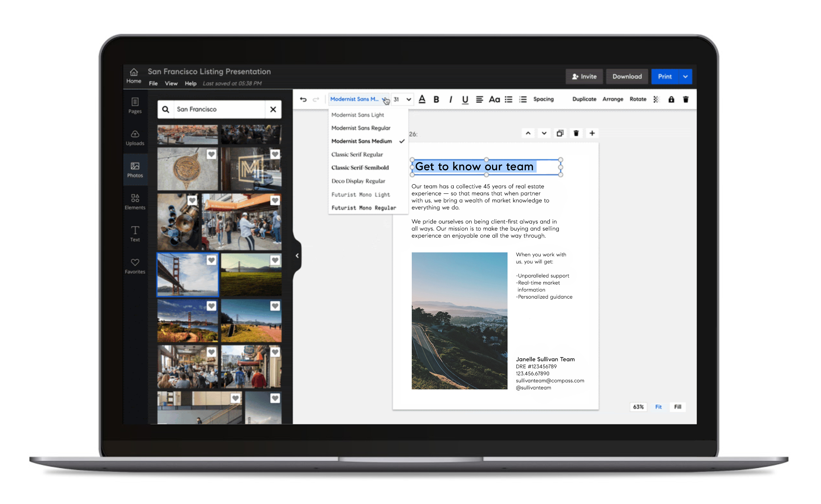The height and width of the screenshot is (504, 821).
Task: Open the File menu
Action: (153, 83)
